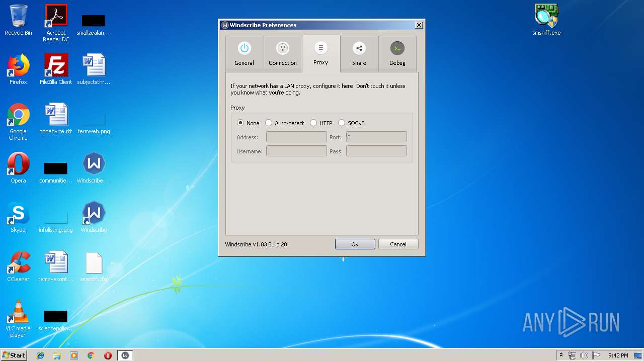The width and height of the screenshot is (644, 362).
Task: Open the Start menu
Action: (14, 355)
